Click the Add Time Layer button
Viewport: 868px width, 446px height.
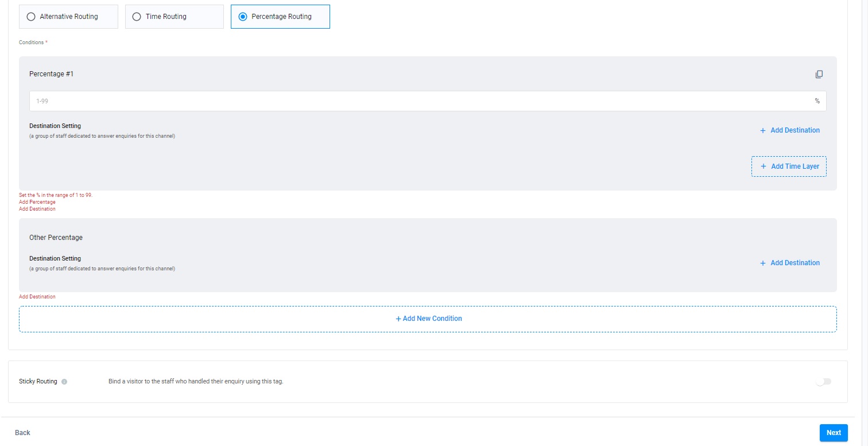(x=789, y=166)
